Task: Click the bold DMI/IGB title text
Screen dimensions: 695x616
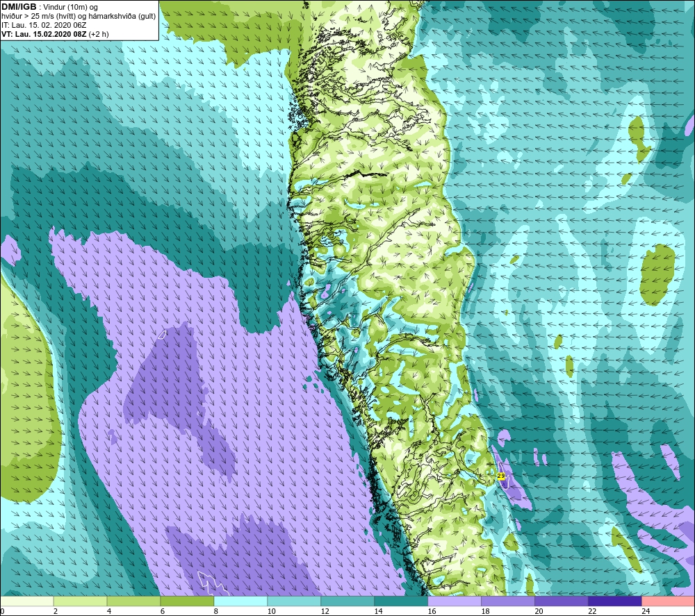Action: 19,7
